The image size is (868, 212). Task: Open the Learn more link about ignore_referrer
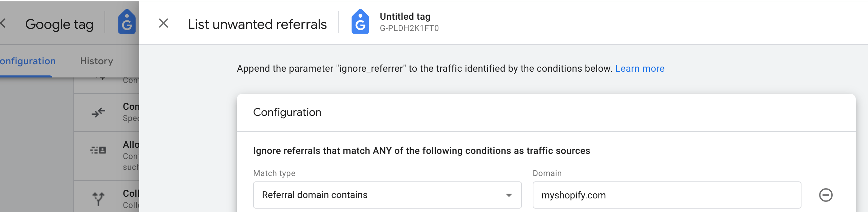tap(639, 68)
